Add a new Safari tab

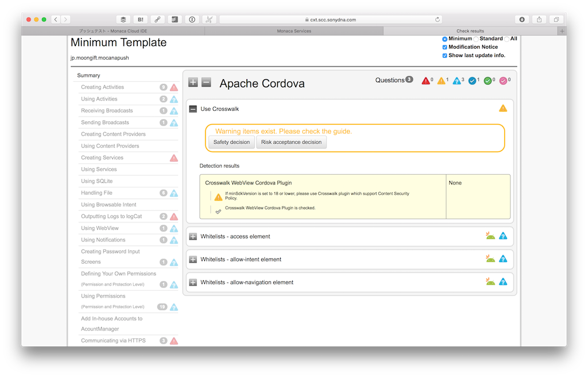562,31
